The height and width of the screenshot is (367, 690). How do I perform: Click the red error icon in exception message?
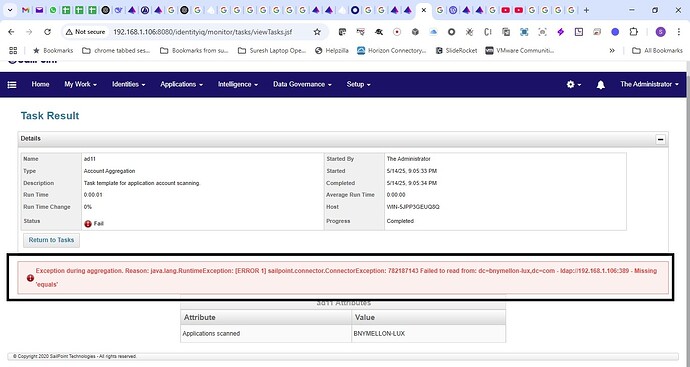pos(30,278)
